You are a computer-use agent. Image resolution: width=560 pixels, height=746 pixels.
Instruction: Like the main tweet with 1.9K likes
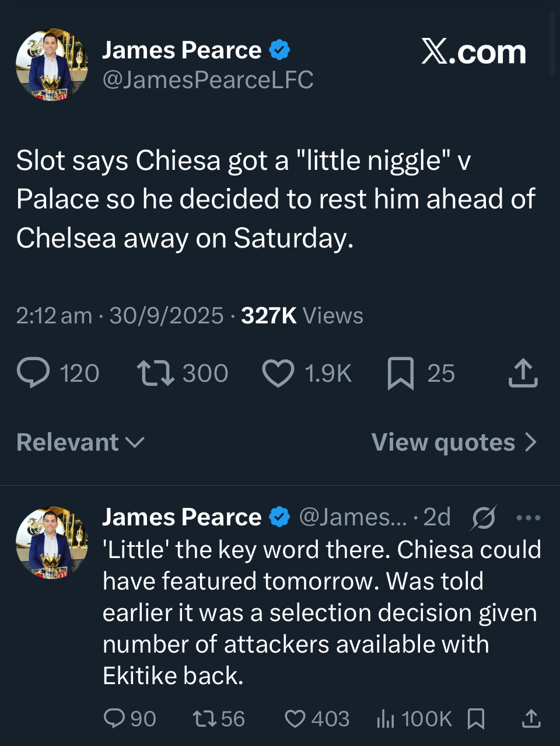(278, 373)
